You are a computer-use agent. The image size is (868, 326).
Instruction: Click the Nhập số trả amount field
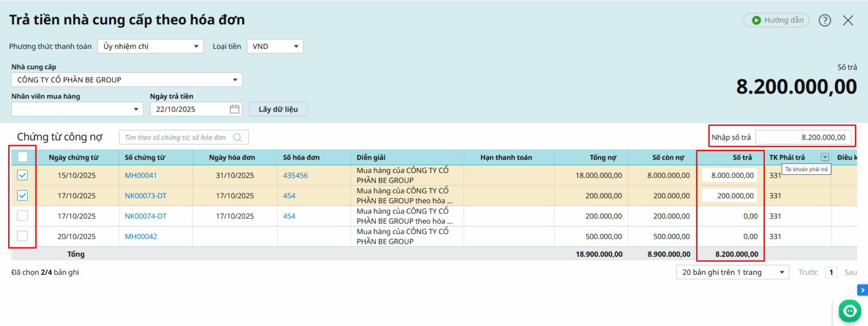coord(803,137)
